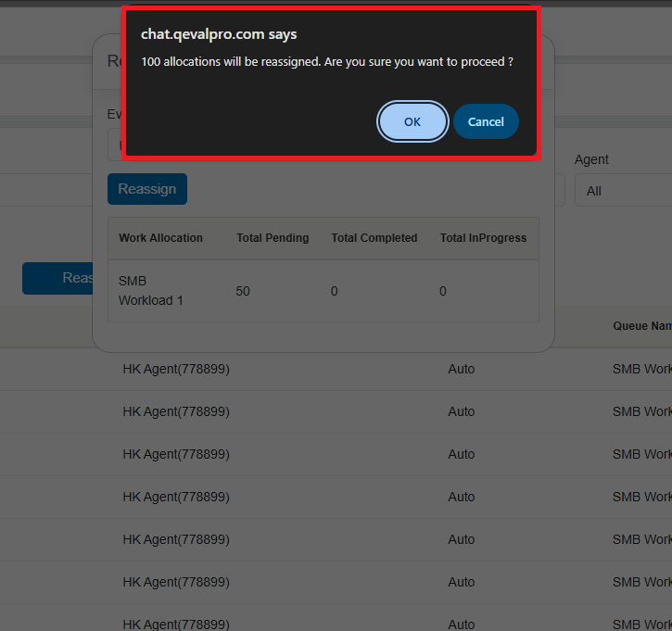Click the topmost SMB Work queue name cell

pyautogui.click(x=641, y=369)
